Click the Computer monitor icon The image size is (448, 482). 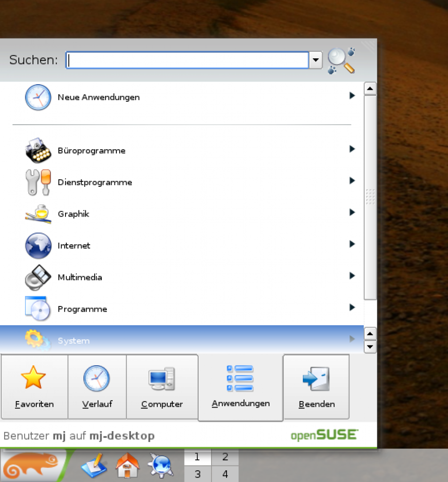(162, 379)
